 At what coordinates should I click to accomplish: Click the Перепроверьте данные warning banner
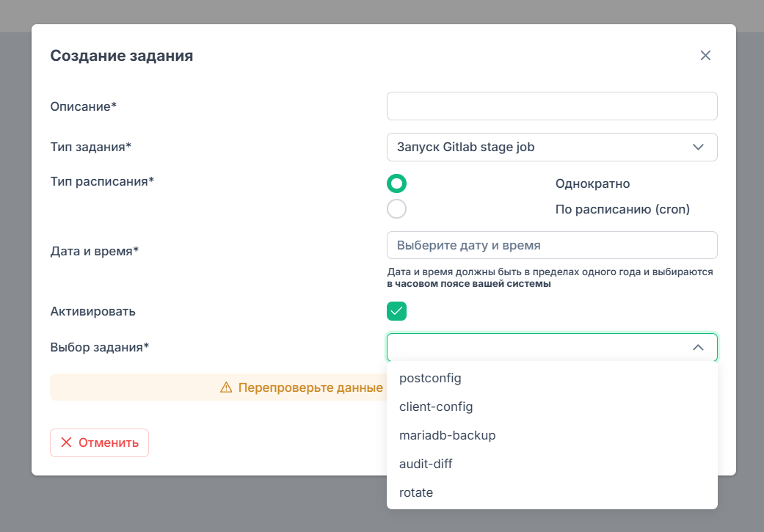(218, 387)
